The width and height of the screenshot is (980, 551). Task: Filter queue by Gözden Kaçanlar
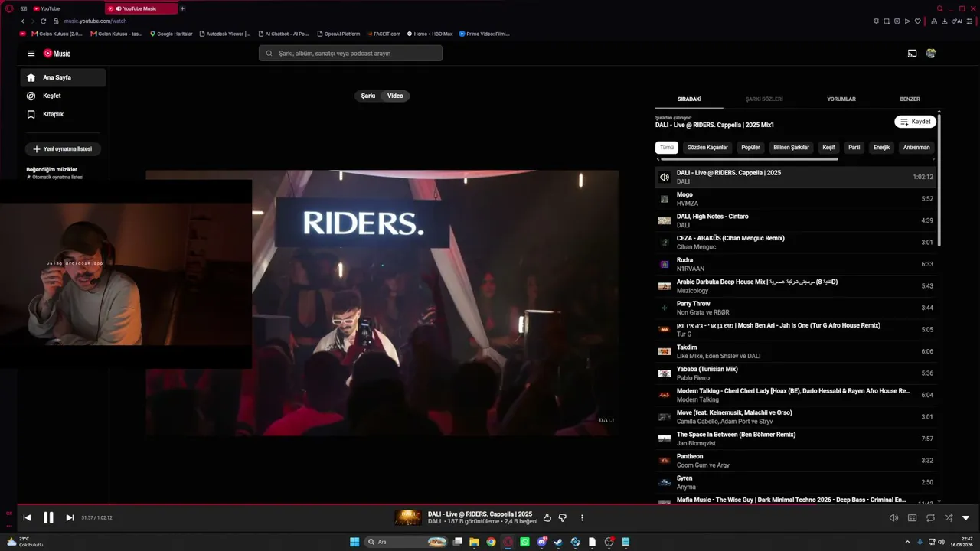[707, 148]
